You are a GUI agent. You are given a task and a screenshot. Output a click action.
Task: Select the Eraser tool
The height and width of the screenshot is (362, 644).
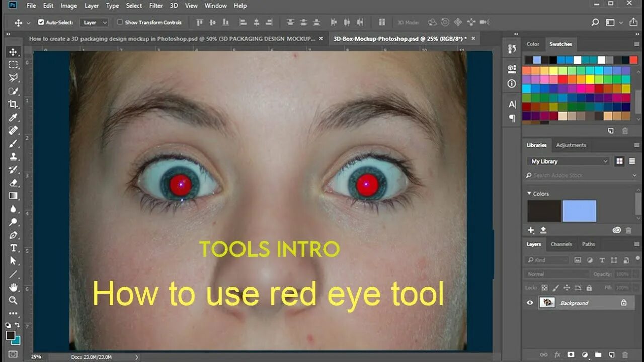tap(13, 183)
